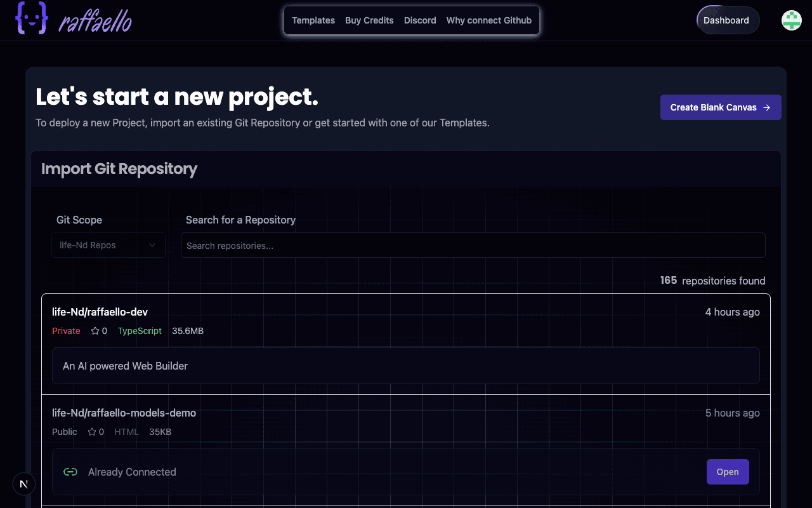The width and height of the screenshot is (812, 508).
Task: Focus the Search repositories input field
Action: [473, 245]
